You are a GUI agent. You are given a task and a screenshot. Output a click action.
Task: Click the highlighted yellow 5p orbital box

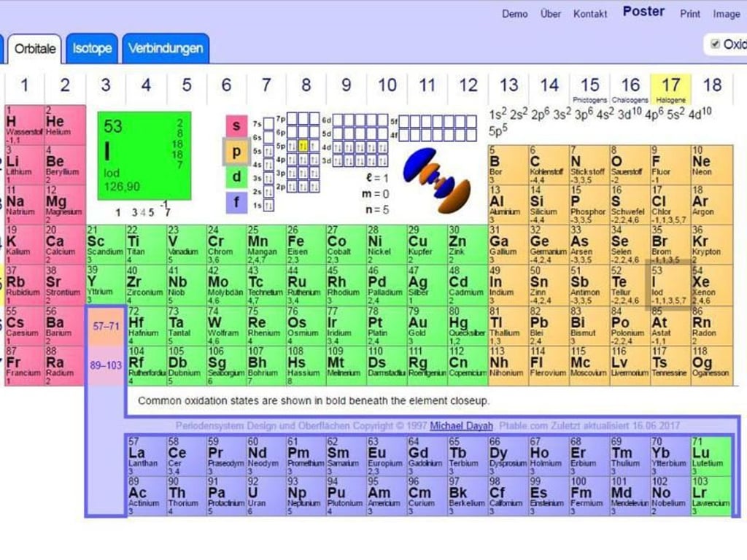pyautogui.click(x=303, y=146)
